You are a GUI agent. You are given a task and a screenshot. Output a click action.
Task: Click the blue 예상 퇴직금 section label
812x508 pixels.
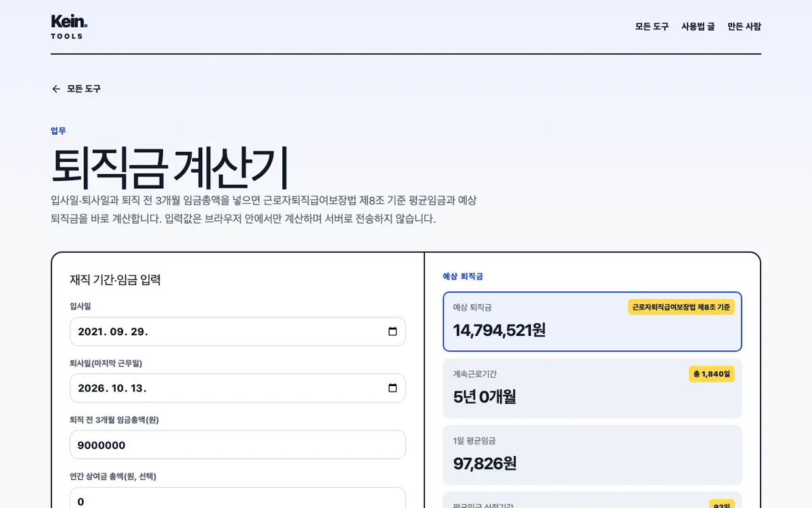[463, 276]
